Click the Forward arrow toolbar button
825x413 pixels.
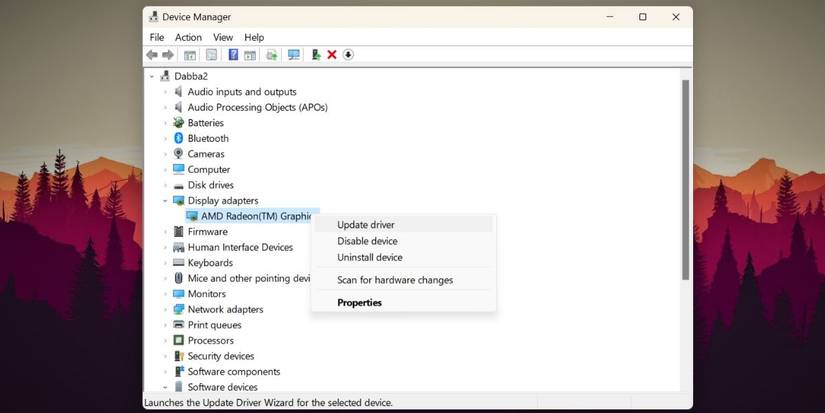(x=168, y=55)
